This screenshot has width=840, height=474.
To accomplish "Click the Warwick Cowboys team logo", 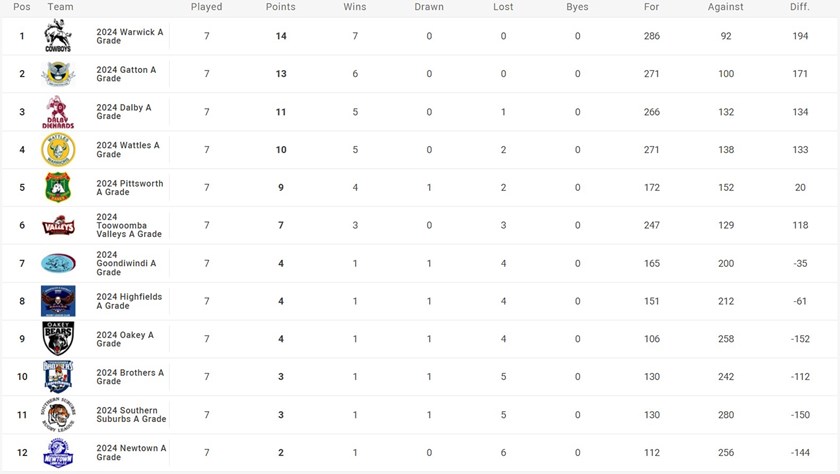I will click(57, 37).
